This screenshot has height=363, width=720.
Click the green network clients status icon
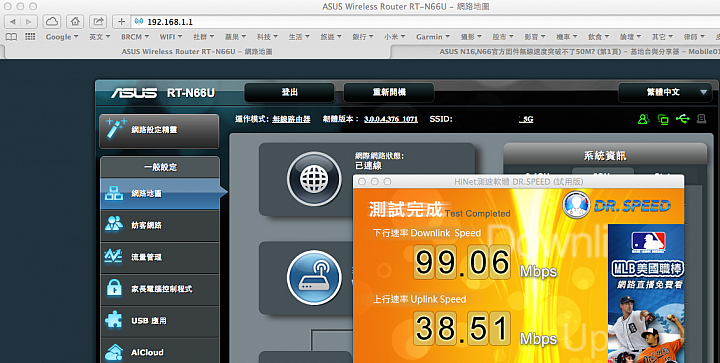[663, 119]
